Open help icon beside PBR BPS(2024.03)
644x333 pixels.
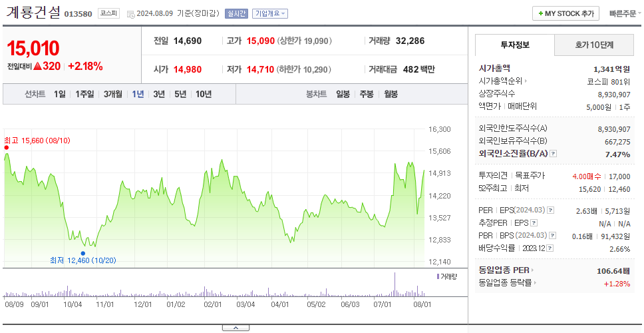[553, 236]
